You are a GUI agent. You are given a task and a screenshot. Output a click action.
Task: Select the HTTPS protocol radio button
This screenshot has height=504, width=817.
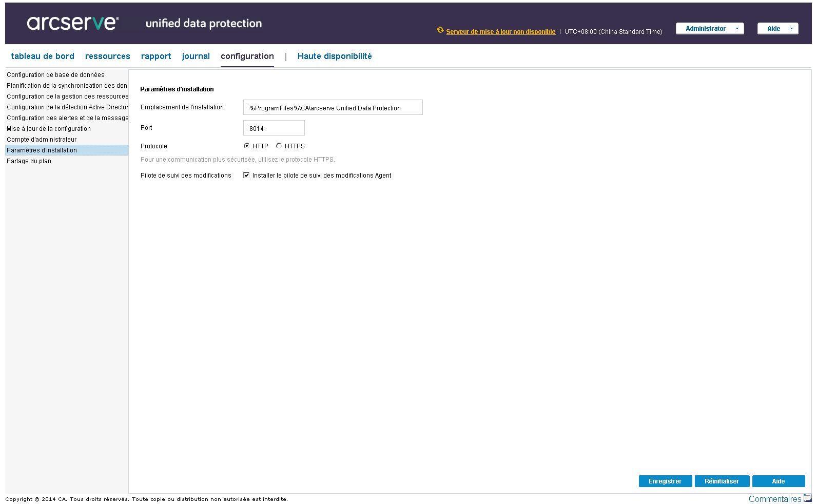point(279,146)
